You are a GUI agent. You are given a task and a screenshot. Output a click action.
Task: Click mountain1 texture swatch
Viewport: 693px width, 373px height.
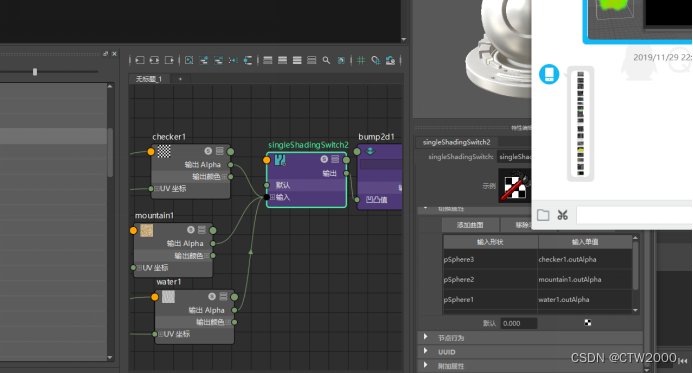tap(146, 230)
